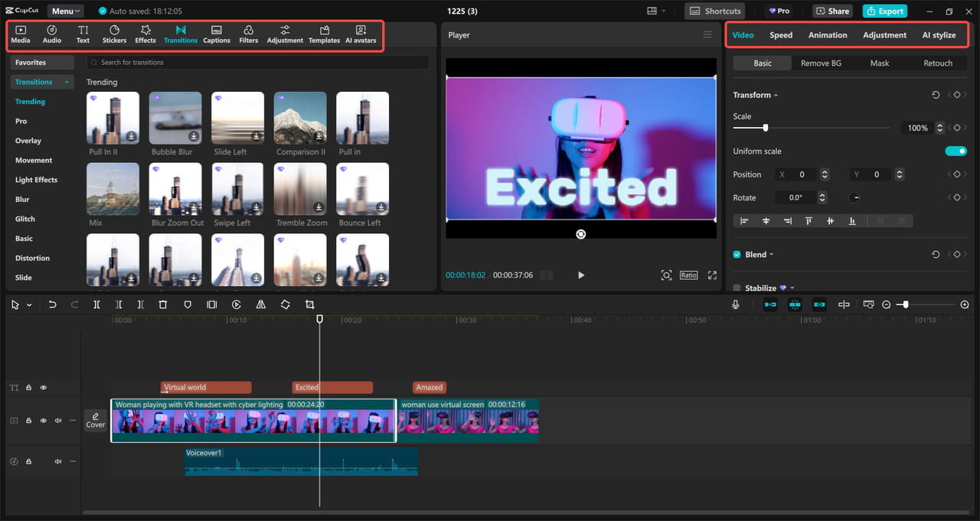Open the Media panel
The image size is (980, 521).
pos(21,34)
